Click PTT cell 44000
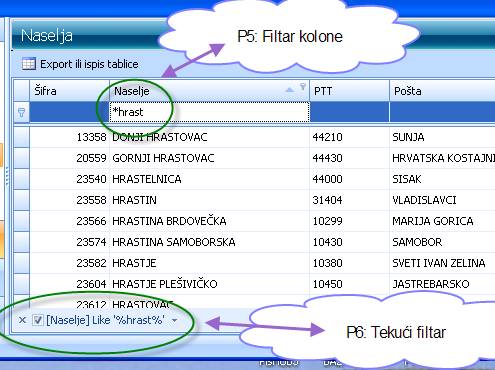The image size is (495, 370). 349,179
